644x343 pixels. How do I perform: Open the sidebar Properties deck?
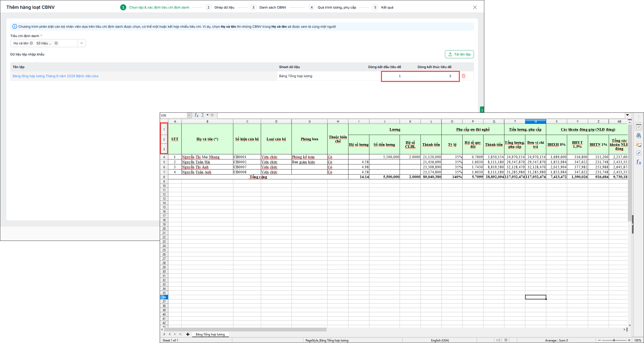click(x=638, y=127)
